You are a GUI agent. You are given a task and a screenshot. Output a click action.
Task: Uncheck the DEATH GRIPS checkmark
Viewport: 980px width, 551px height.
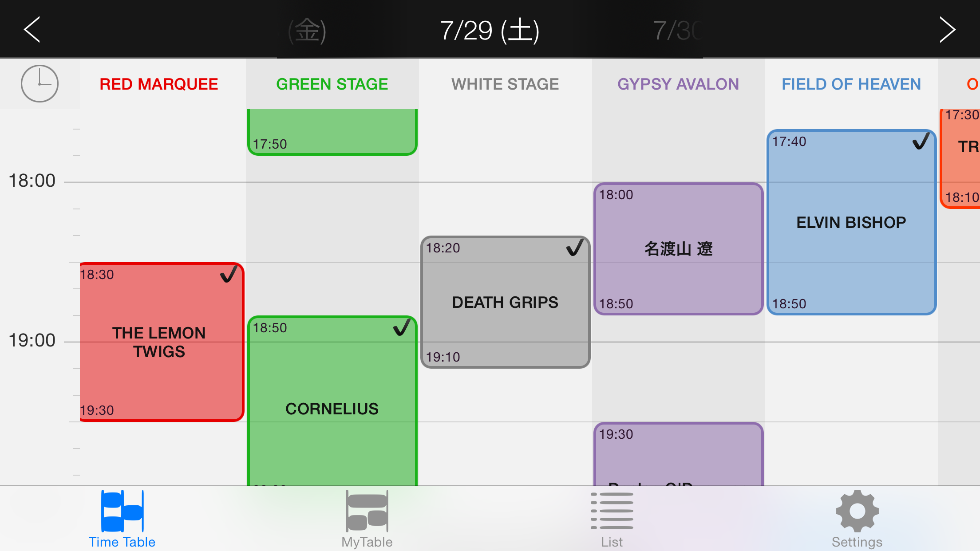(x=575, y=248)
